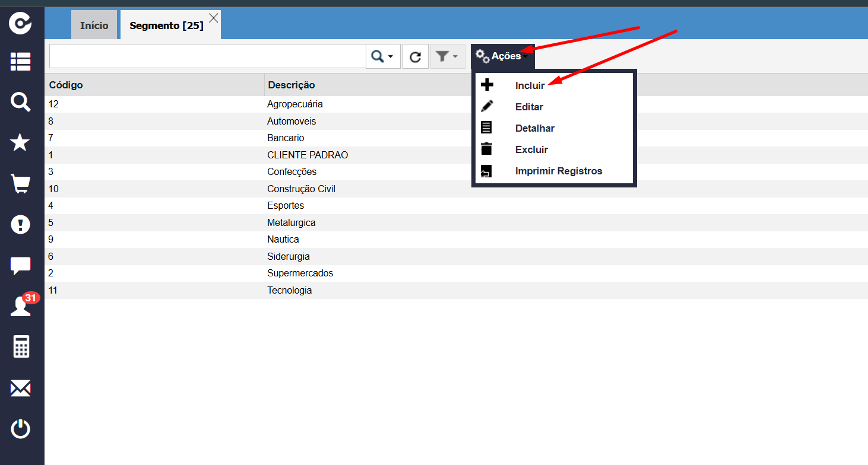Click the power logout icon
The height and width of the screenshot is (465, 868).
[x=21, y=429]
